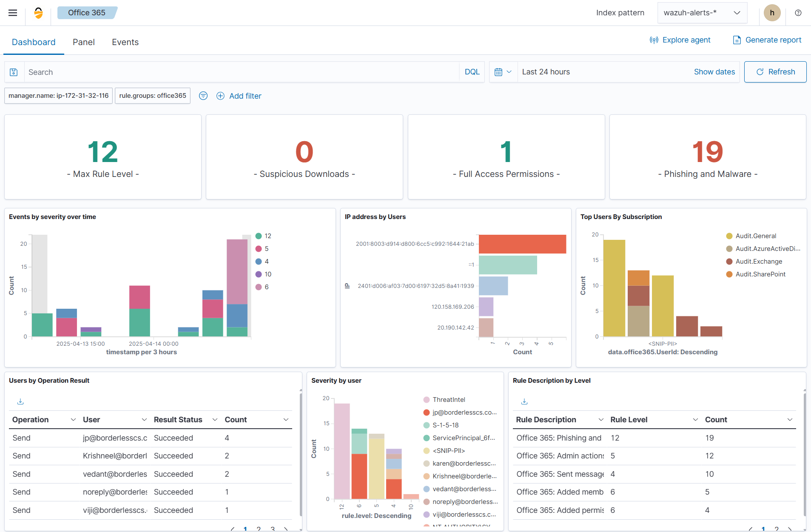Image resolution: width=811 pixels, height=532 pixels.
Task: Click the Max Rule Level metric 12
Action: 103,152
